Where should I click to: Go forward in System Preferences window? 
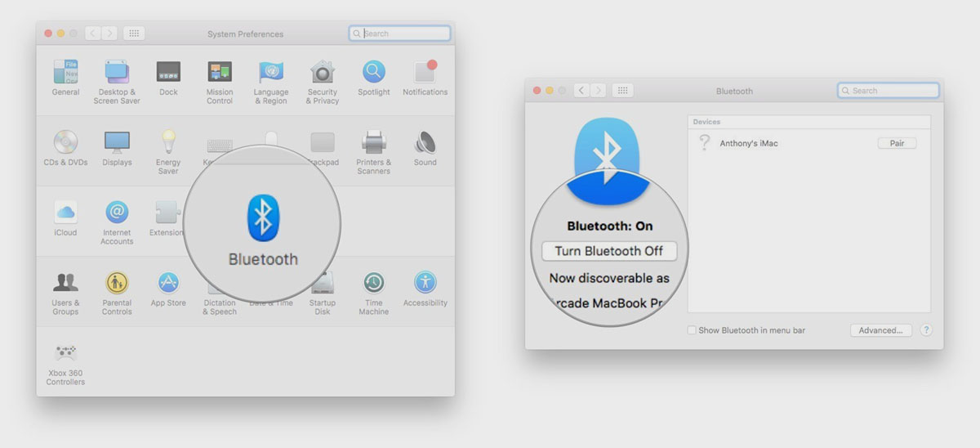click(x=109, y=34)
